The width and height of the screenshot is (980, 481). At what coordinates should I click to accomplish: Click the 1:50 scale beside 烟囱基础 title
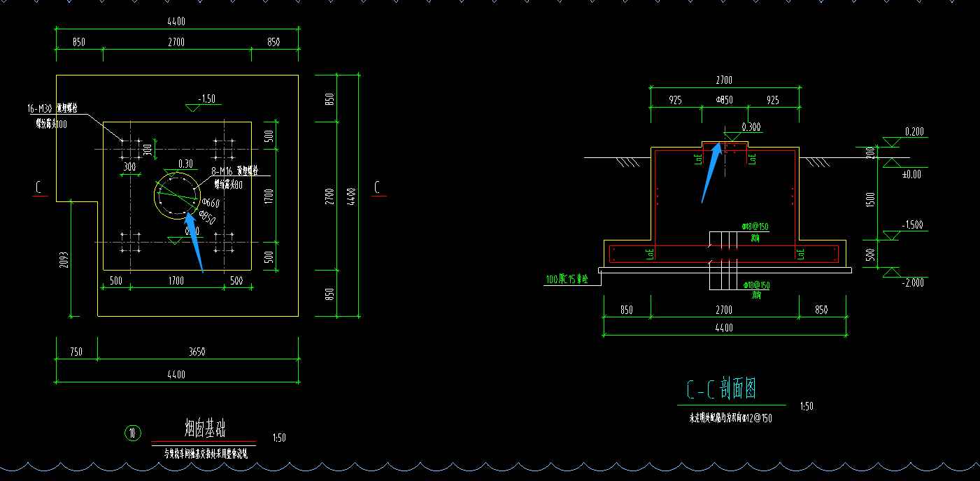tap(279, 438)
